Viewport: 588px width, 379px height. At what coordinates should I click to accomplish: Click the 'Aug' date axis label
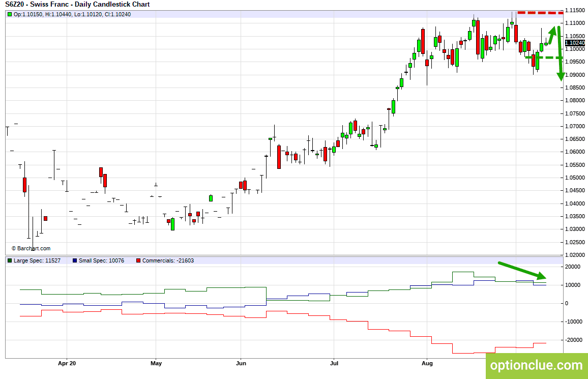point(427,363)
